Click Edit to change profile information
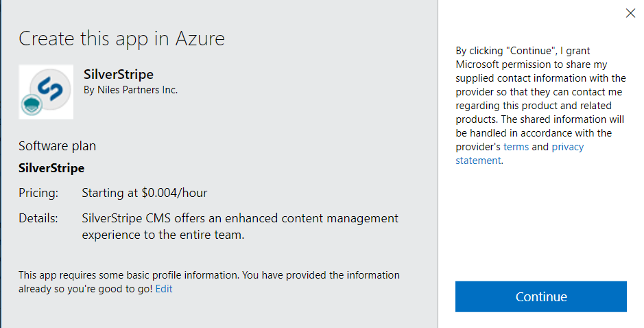Image resolution: width=644 pixels, height=328 pixels. 164,289
